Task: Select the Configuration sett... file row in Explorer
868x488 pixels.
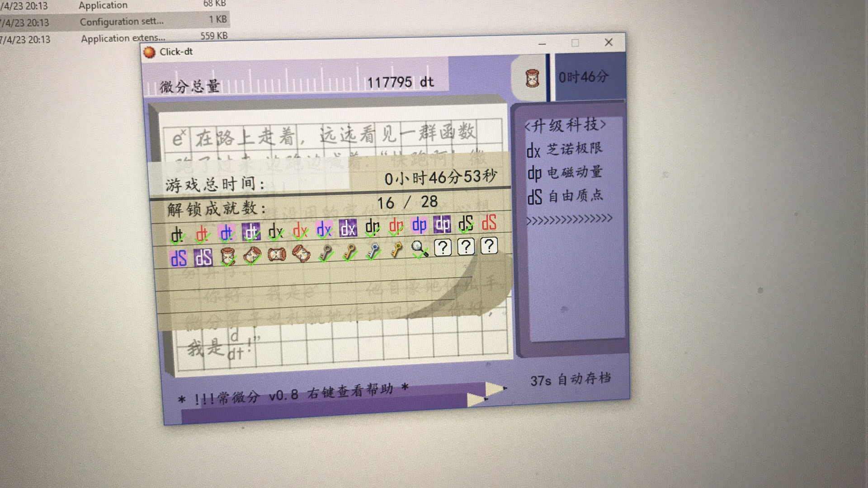Action: click(114, 21)
